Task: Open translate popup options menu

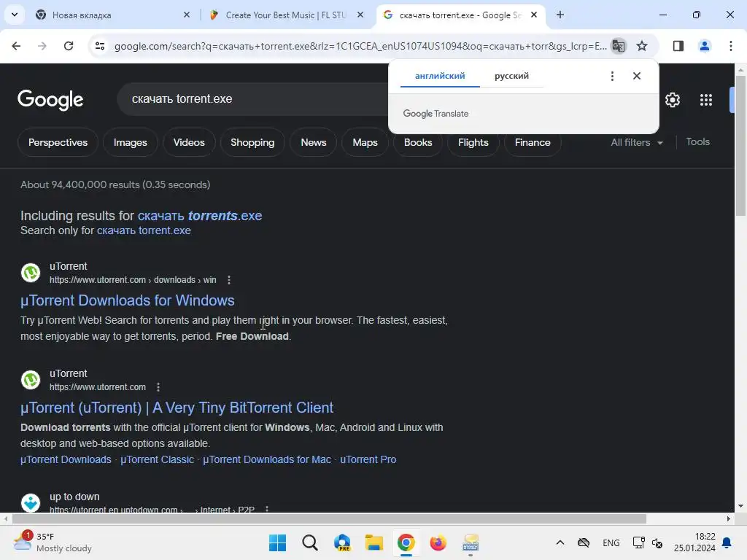Action: [x=612, y=76]
